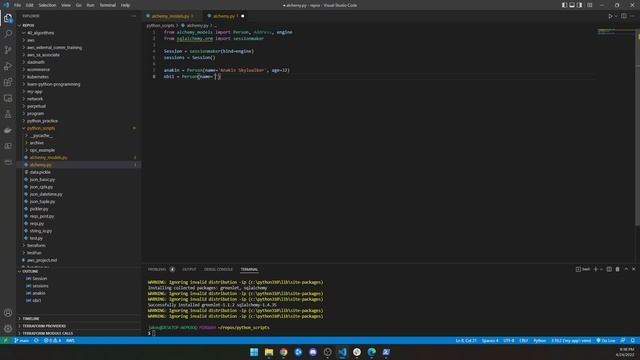Open the File menu
Viewport: 640px width, 360px height.
pos(17,5)
